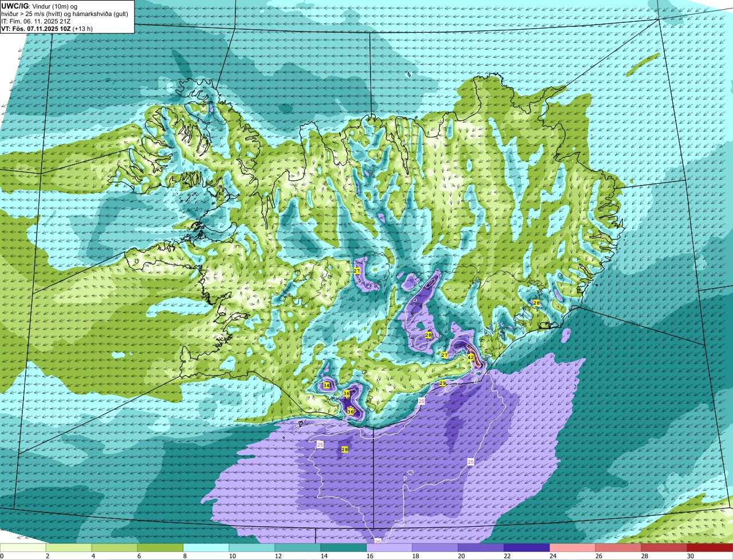Click the 22–24 m/s dark indigo swatch
The height and width of the screenshot is (560, 733).
(527, 548)
